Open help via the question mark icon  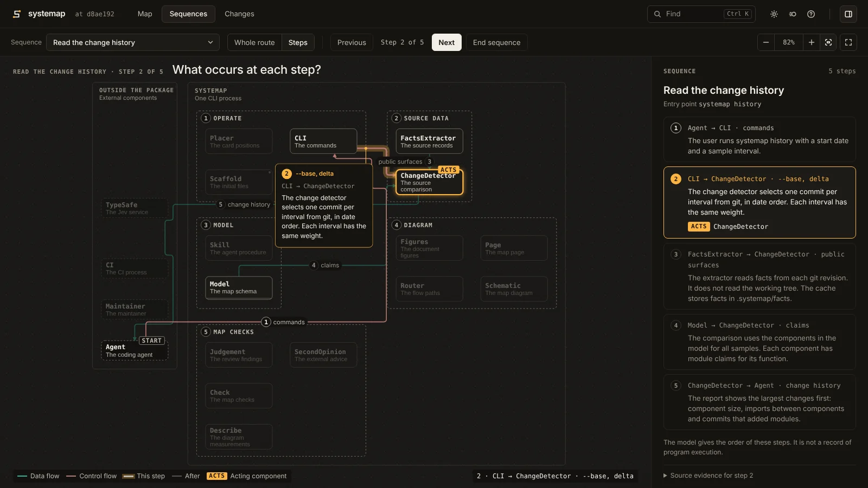(x=811, y=14)
